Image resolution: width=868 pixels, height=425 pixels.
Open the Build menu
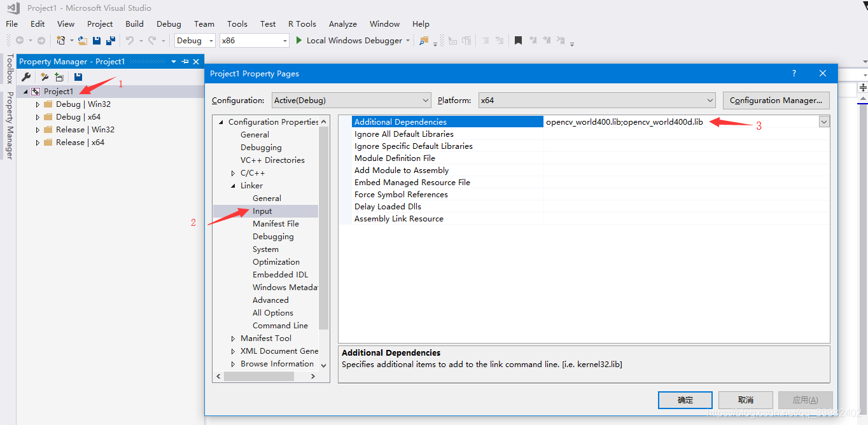(134, 24)
